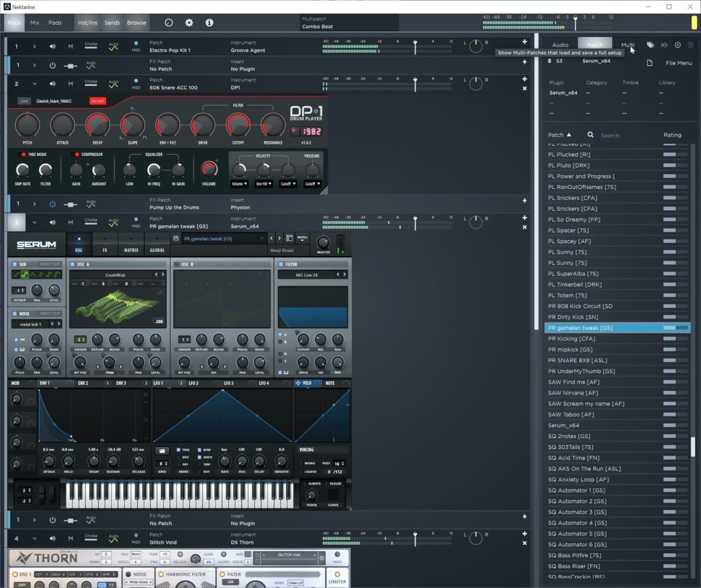Click the Serum Master volume knob
Image resolution: width=701 pixels, height=588 pixels.
pos(323,242)
